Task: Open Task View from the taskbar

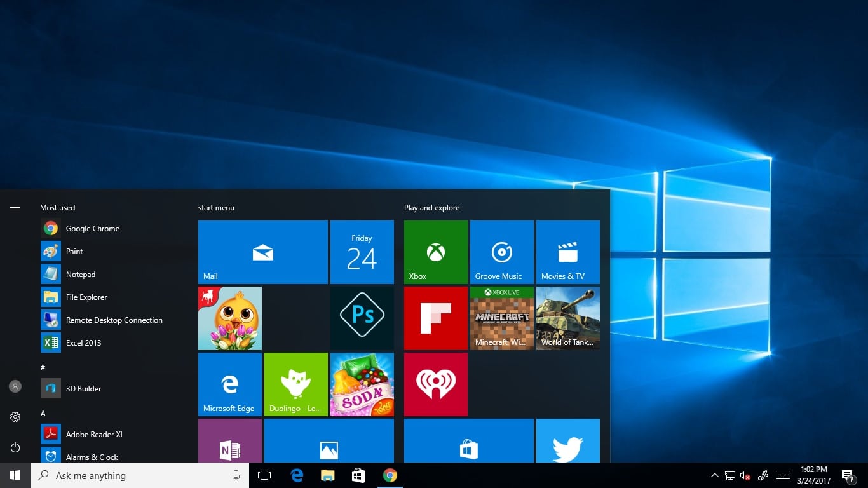Action: click(264, 475)
